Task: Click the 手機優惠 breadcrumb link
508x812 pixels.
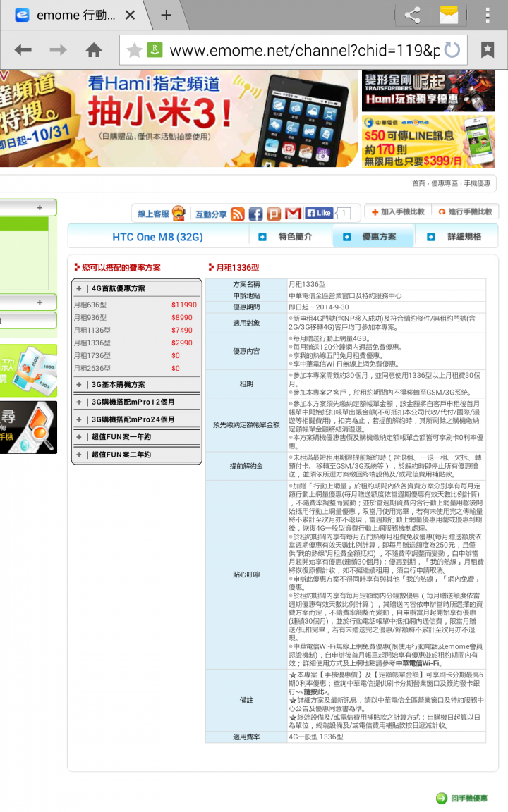Action: click(477, 183)
